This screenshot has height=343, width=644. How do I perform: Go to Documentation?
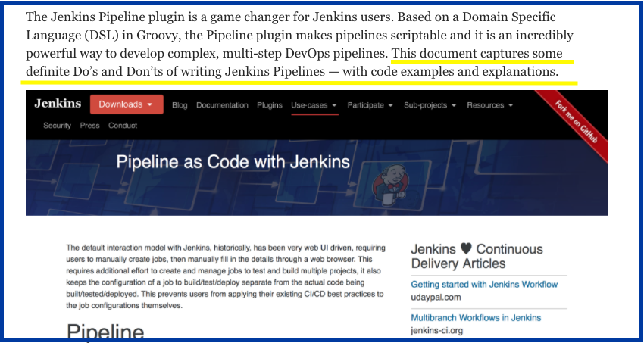(x=222, y=105)
